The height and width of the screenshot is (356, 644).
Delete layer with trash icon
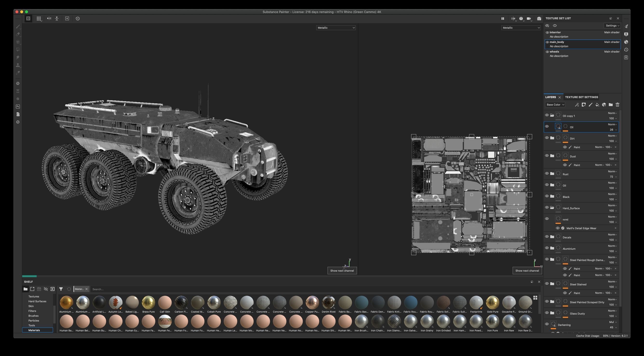pyautogui.click(x=617, y=105)
